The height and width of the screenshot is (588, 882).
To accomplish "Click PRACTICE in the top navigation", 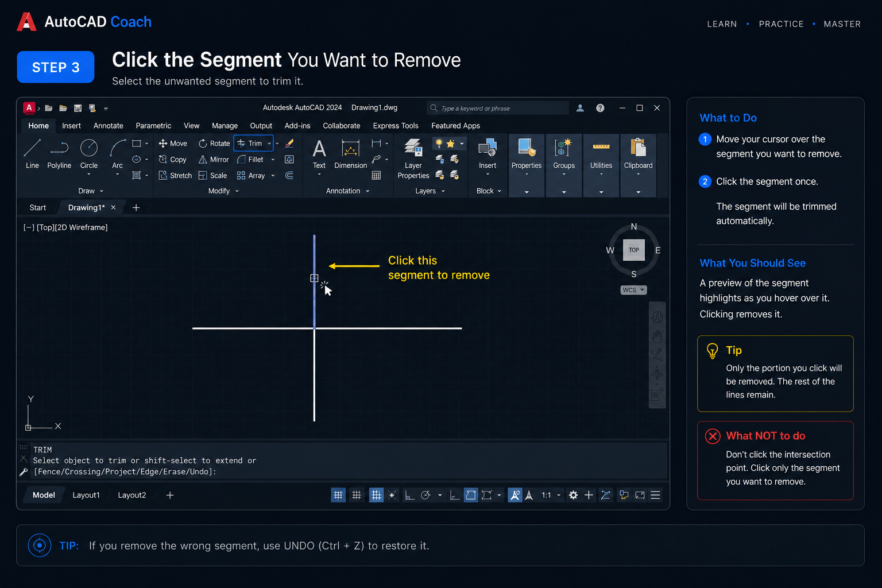I will pyautogui.click(x=781, y=24).
